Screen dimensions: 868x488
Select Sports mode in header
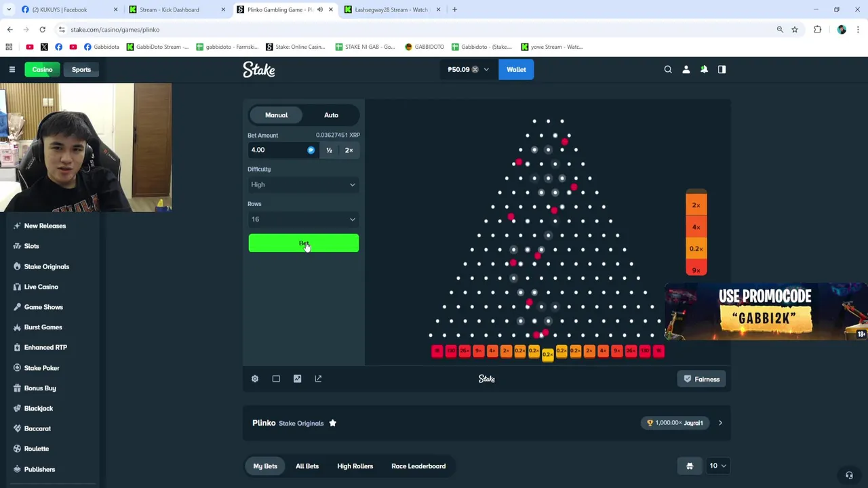click(x=81, y=69)
